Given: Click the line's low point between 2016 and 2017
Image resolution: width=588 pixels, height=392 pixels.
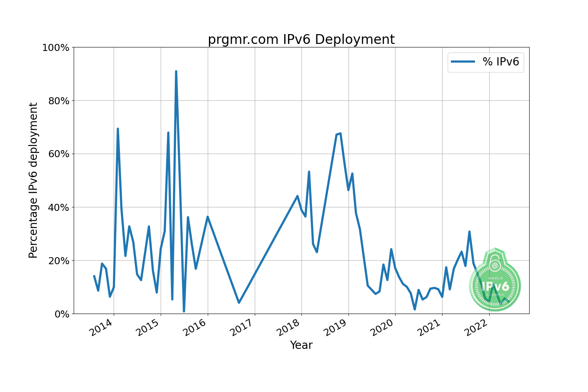Looking at the screenshot, I should click(239, 302).
